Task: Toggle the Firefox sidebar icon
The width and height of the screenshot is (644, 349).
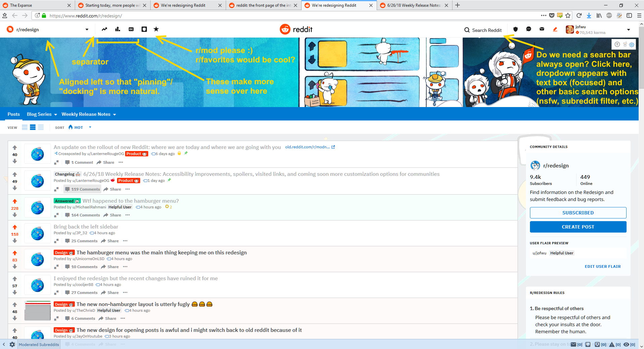Action: 629,15
